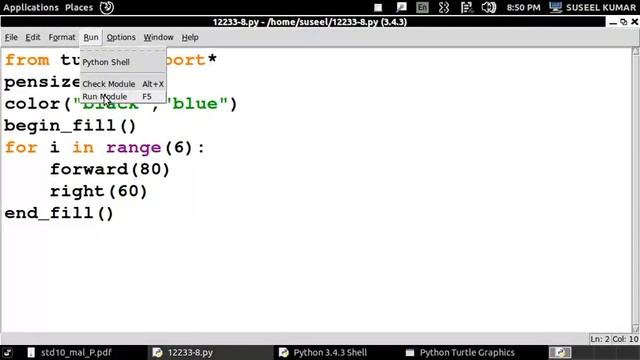Viewport: 640px width, 360px height.
Task: Click the PDF icon of std10_mal_P.pdf
Action: click(x=31, y=352)
